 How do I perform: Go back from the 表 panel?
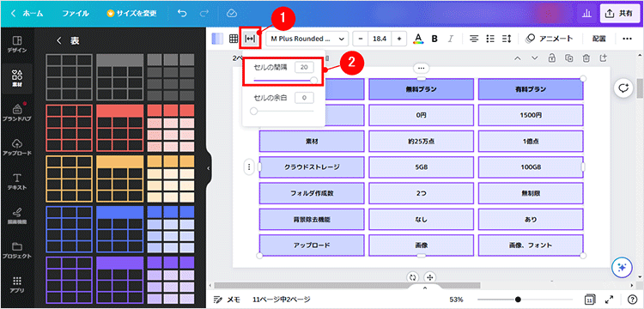[58, 40]
